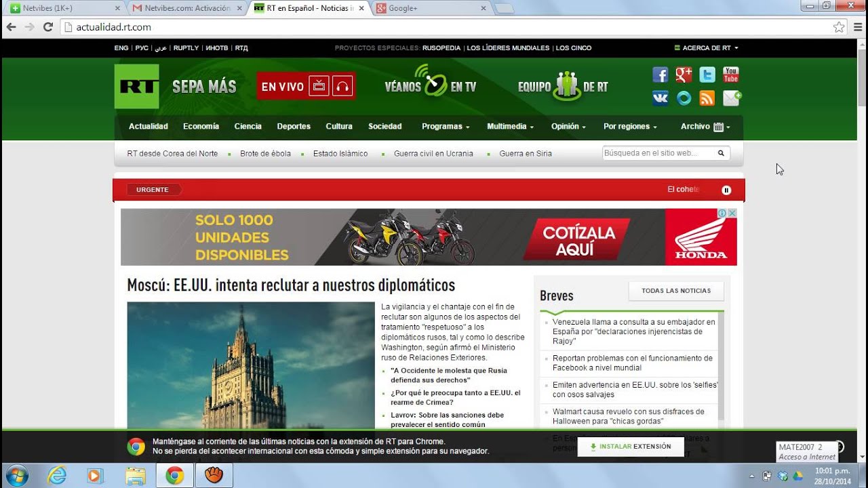This screenshot has height=488, width=868.
Task: Open RT's Twitter page icon
Action: coord(707,75)
